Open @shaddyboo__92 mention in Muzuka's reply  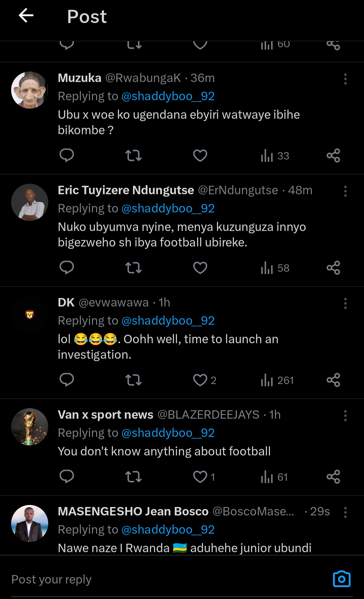click(168, 96)
